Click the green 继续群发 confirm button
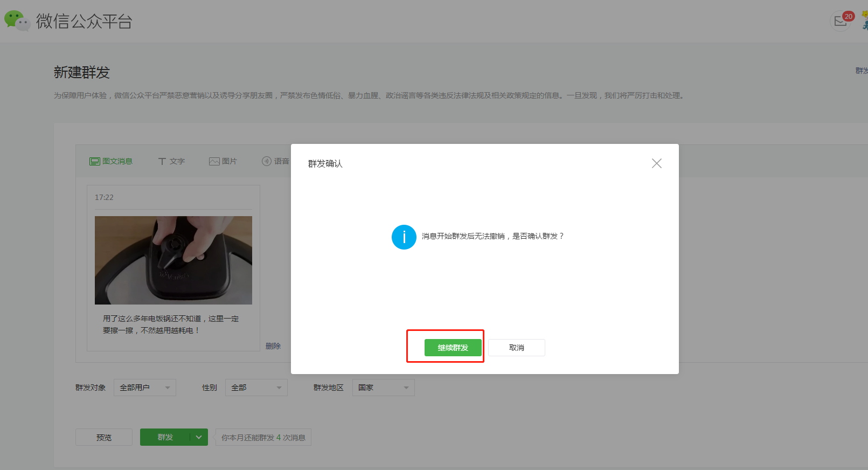This screenshot has height=470, width=868. point(453,348)
